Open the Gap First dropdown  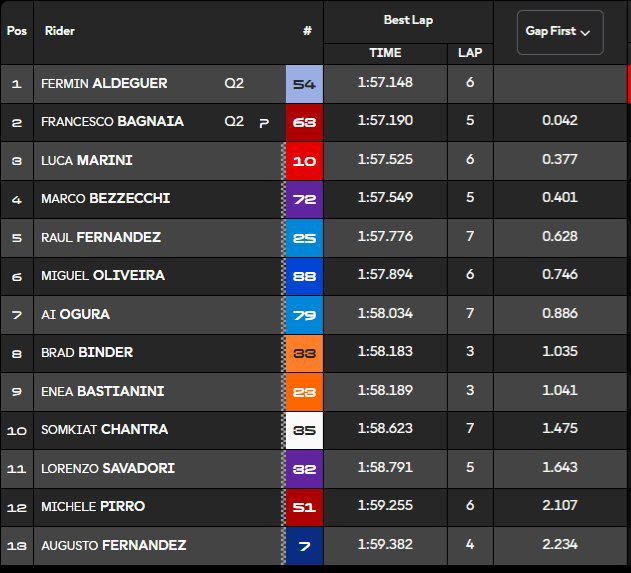559,32
